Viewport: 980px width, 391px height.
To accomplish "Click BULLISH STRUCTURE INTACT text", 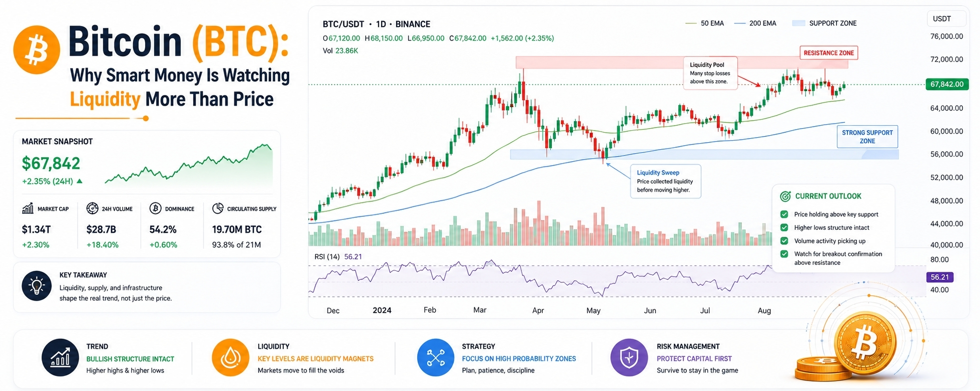I will coord(130,359).
